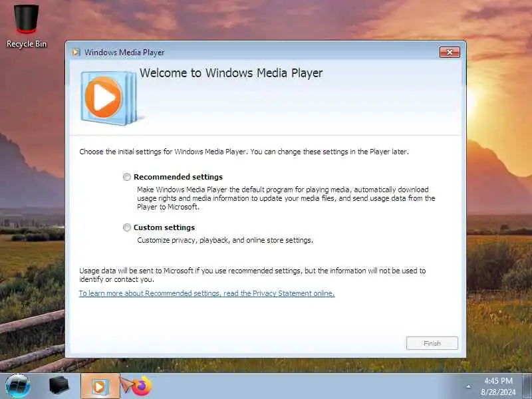Choose the Custom settings radio option
Image resolution: width=532 pixels, height=399 pixels.
tap(127, 227)
